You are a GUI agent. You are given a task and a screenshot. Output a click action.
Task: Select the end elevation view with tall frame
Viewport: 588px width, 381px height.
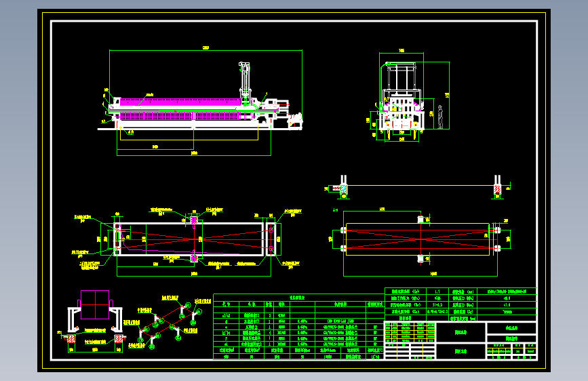click(409, 96)
